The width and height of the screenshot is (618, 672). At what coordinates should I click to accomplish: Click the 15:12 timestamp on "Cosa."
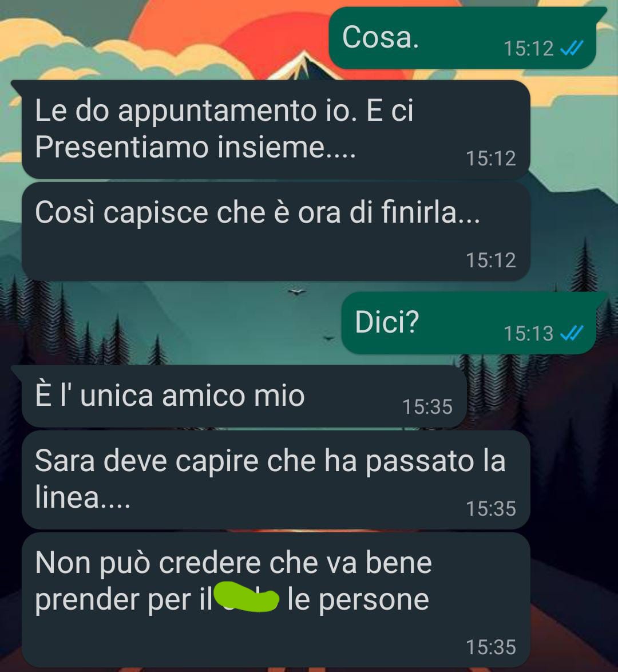[528, 49]
